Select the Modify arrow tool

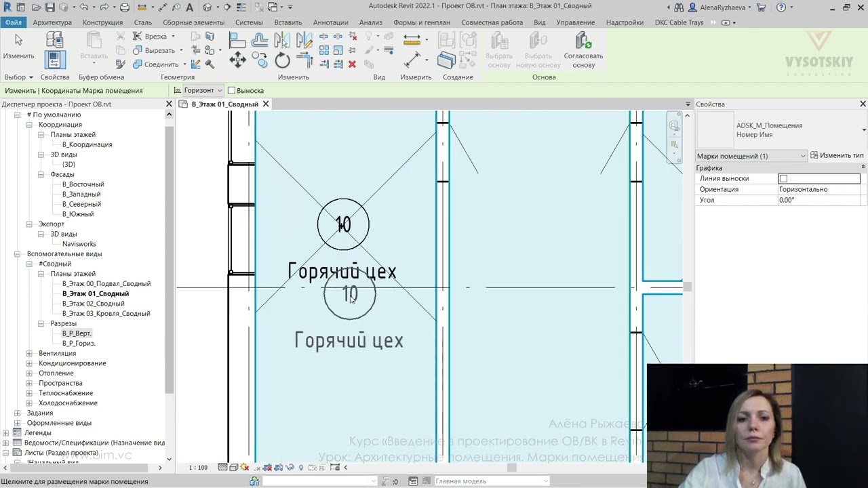pos(18,45)
